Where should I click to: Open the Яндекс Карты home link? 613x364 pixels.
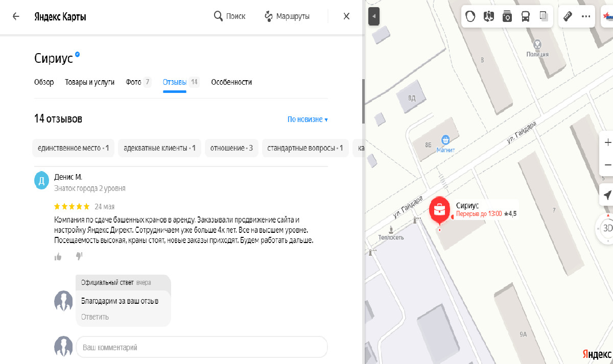pyautogui.click(x=60, y=17)
